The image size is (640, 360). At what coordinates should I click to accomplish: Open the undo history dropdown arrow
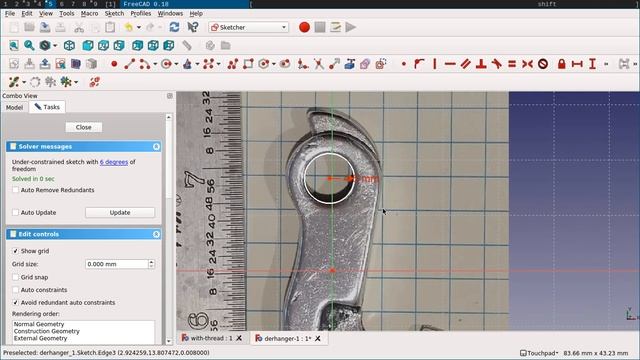139,27
